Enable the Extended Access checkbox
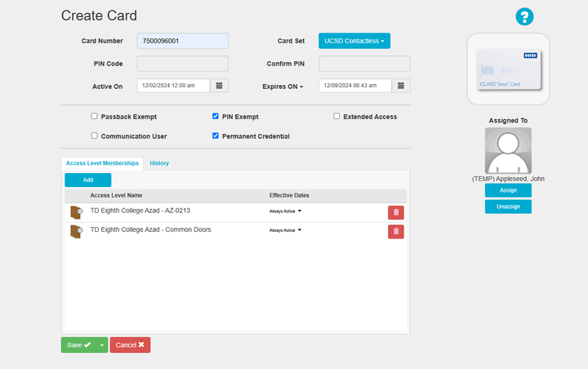 (x=336, y=116)
